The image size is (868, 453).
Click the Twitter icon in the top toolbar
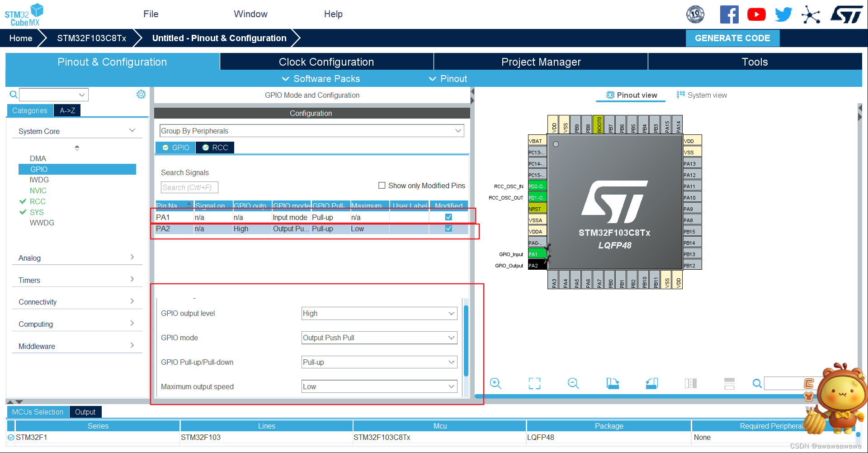pyautogui.click(x=783, y=14)
